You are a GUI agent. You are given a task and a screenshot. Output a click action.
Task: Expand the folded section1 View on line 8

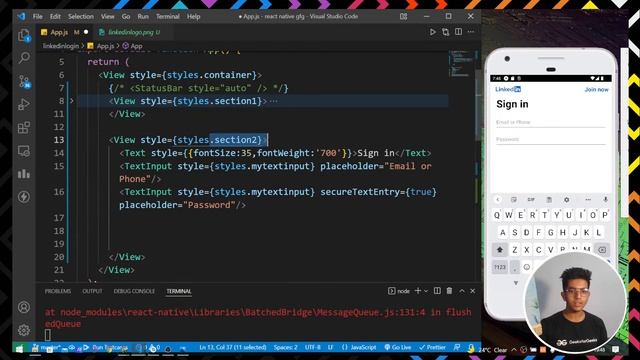click(72, 101)
